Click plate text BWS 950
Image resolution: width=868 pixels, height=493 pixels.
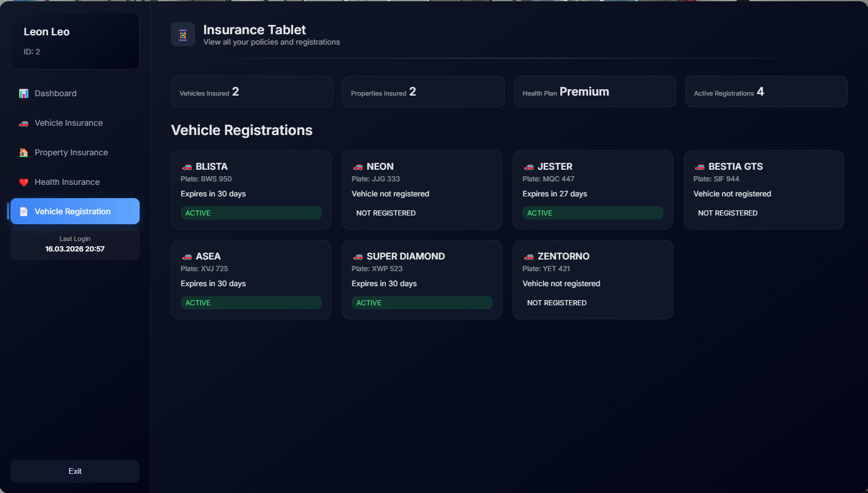click(216, 179)
